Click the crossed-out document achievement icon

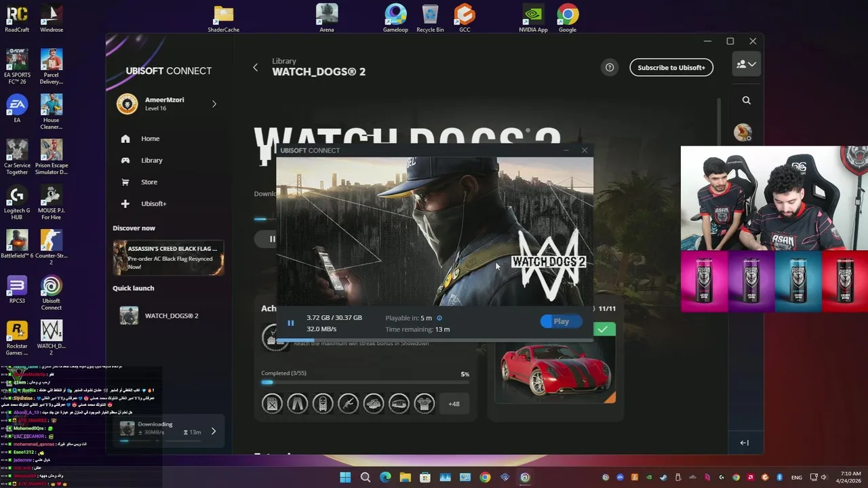coord(272,404)
